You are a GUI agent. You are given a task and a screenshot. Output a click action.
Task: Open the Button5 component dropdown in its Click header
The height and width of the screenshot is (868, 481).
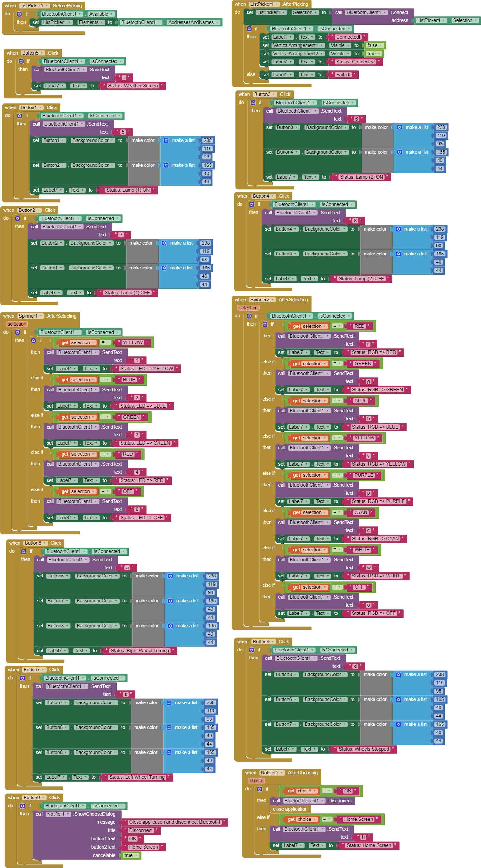tap(33, 53)
